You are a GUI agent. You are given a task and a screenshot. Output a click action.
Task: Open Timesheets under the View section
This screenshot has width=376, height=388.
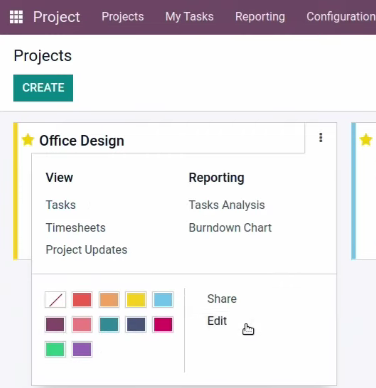[76, 228]
